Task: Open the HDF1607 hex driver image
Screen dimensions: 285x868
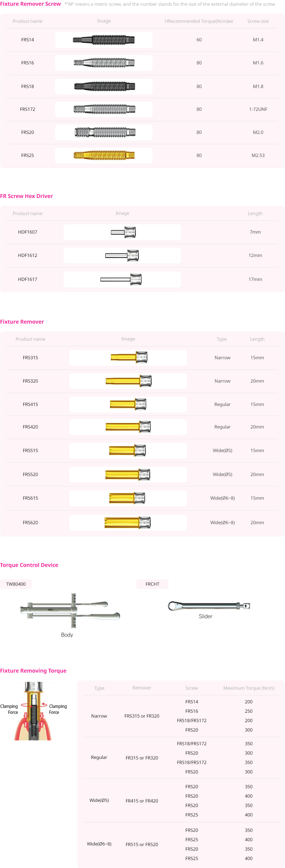Action: click(x=123, y=232)
